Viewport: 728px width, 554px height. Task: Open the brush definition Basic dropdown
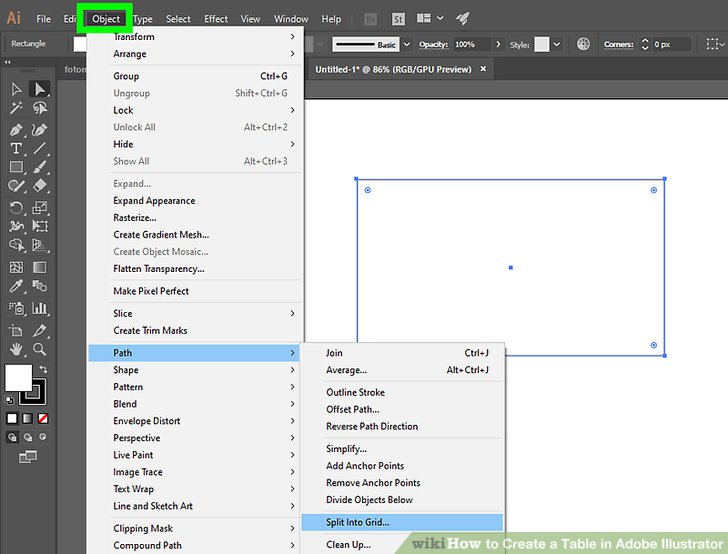click(407, 45)
